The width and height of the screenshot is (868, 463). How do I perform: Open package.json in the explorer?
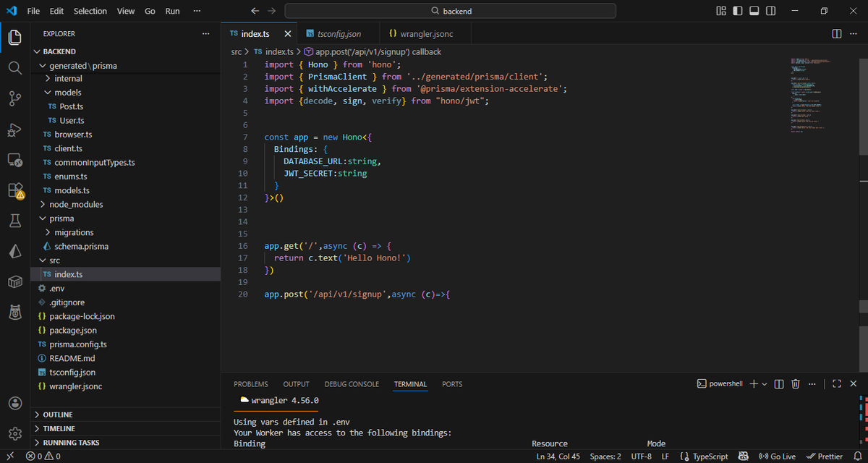[x=125, y=330]
